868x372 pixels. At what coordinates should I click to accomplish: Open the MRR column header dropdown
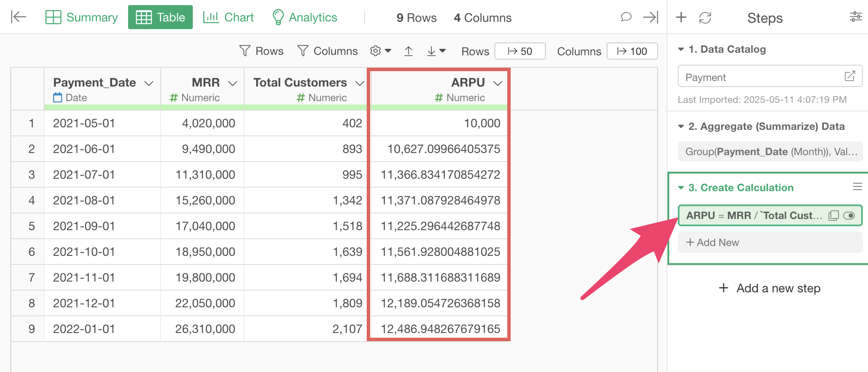pos(233,83)
